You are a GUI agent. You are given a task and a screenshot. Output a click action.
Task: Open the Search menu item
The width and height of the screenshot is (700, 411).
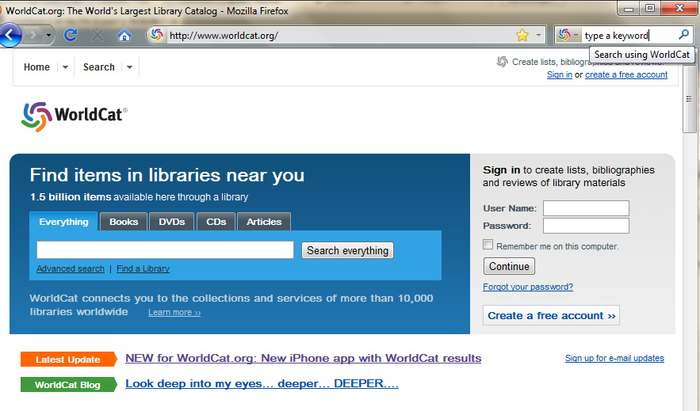(99, 67)
